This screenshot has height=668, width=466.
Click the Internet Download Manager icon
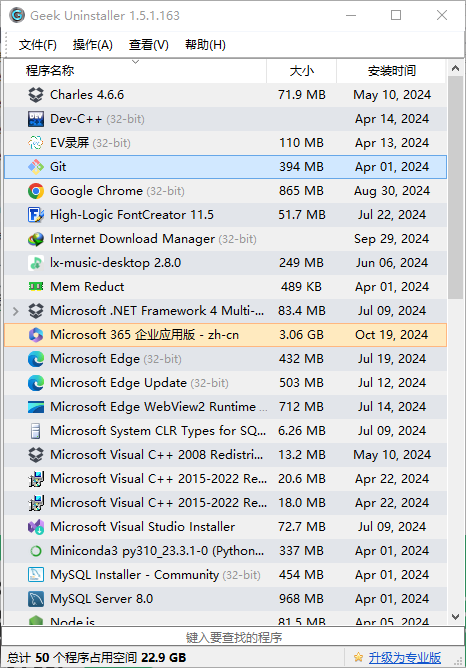click(x=36, y=239)
